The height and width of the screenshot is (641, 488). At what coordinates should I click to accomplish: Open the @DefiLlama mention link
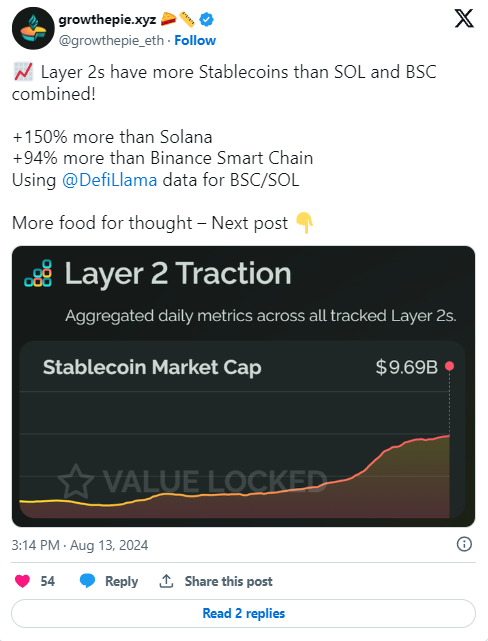[x=110, y=180]
